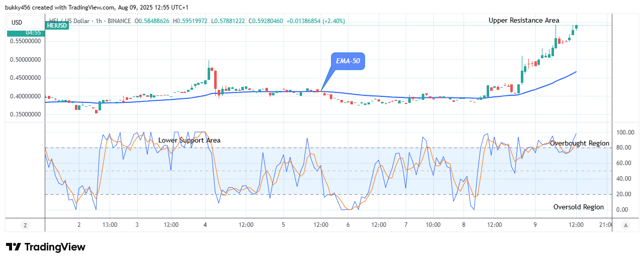Click the 0.50000000 price axis label
Image resolution: width=644 pixels, height=262 pixels.
coord(25,60)
